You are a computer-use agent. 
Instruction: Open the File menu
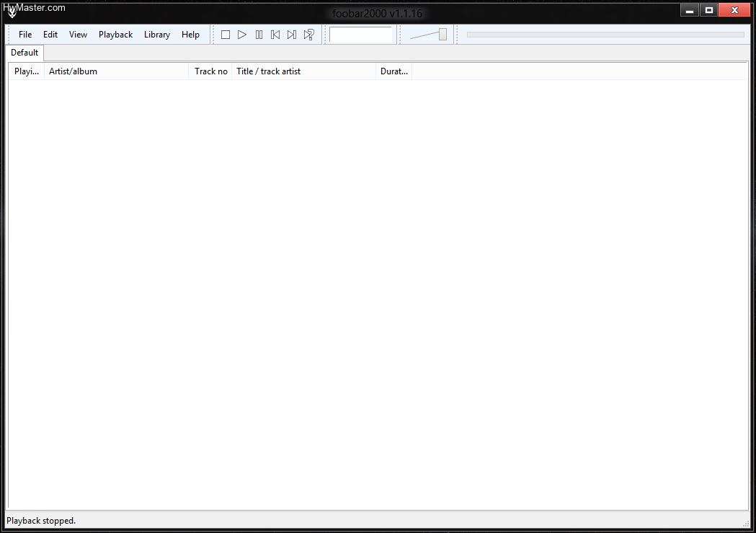click(x=25, y=35)
